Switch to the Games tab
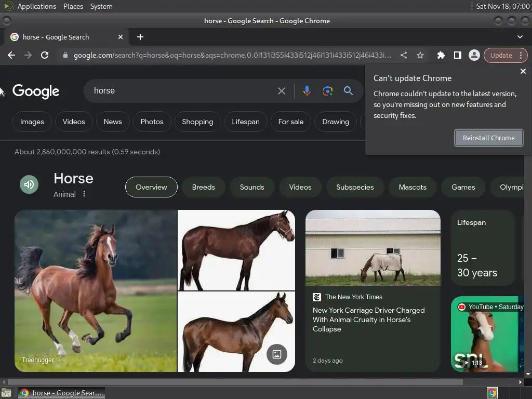The width and height of the screenshot is (532, 399). tap(463, 187)
